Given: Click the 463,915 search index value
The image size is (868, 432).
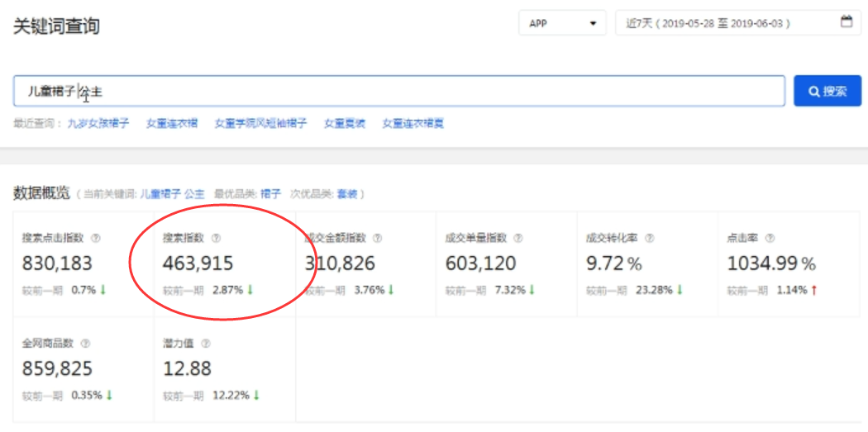Looking at the screenshot, I should [198, 263].
